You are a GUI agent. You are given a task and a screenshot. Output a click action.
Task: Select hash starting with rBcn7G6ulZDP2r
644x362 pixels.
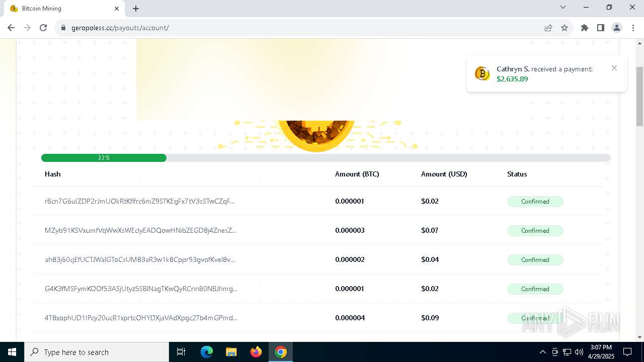pyautogui.click(x=140, y=201)
